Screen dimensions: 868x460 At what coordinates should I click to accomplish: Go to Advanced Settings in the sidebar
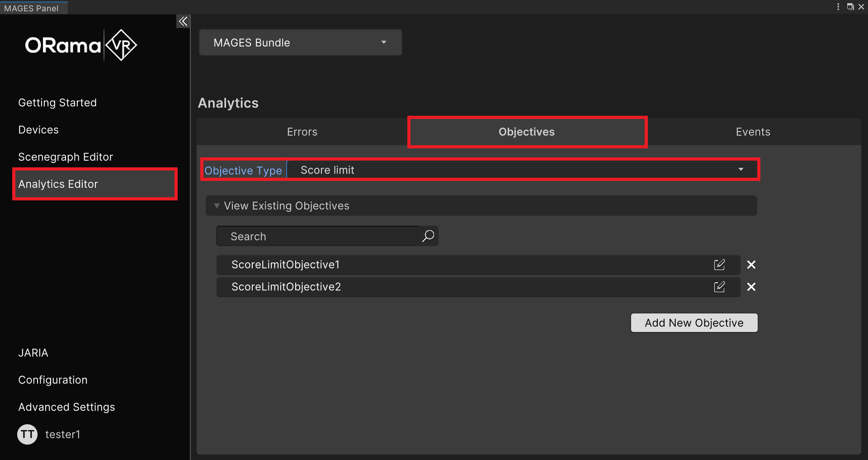coord(66,407)
